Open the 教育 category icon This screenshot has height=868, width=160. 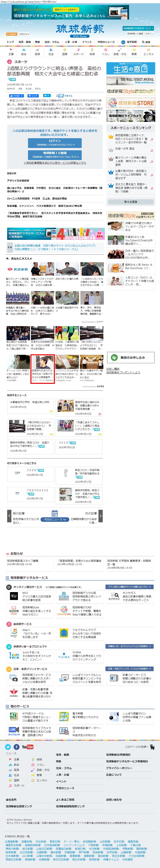[134, 51]
